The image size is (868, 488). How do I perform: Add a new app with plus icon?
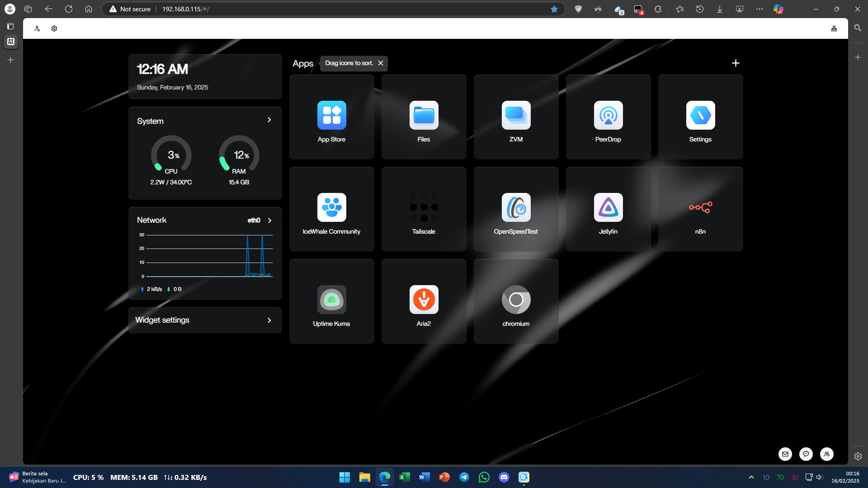(736, 63)
